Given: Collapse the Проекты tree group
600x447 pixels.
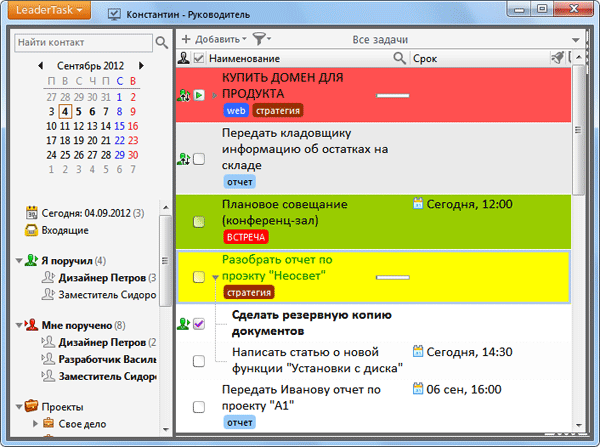Looking at the screenshot, I should tap(19, 406).
